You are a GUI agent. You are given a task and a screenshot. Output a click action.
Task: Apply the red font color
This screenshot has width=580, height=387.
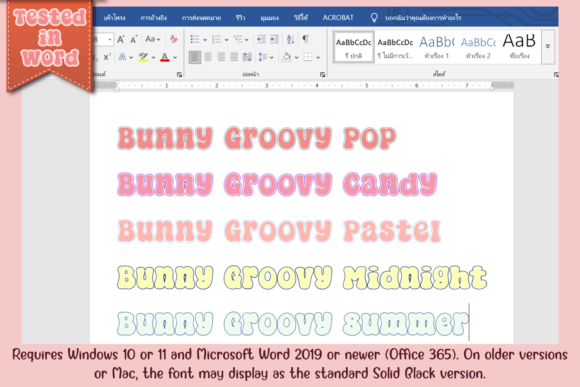point(165,57)
